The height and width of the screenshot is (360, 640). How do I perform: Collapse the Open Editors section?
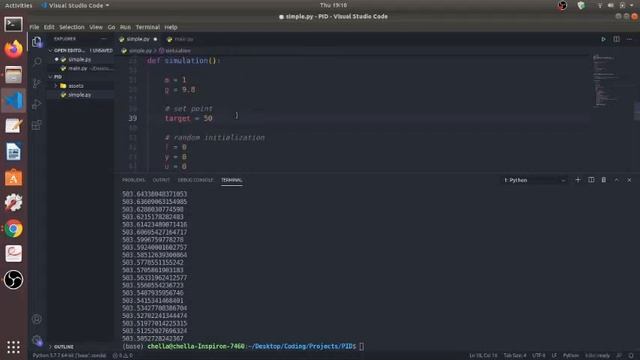pos(68,51)
